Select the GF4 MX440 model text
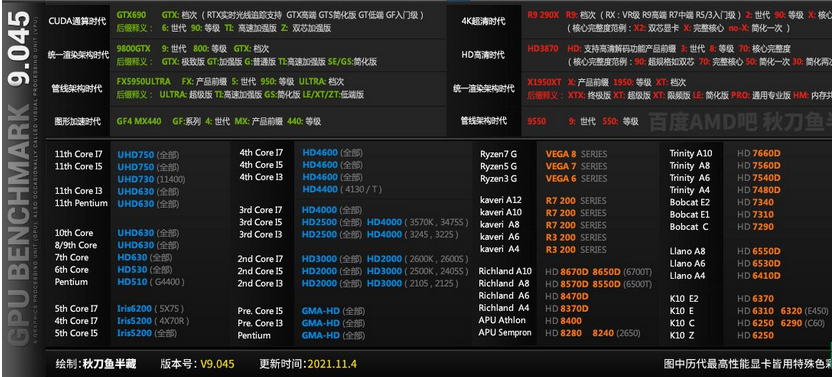832x377 pixels. click(138, 121)
